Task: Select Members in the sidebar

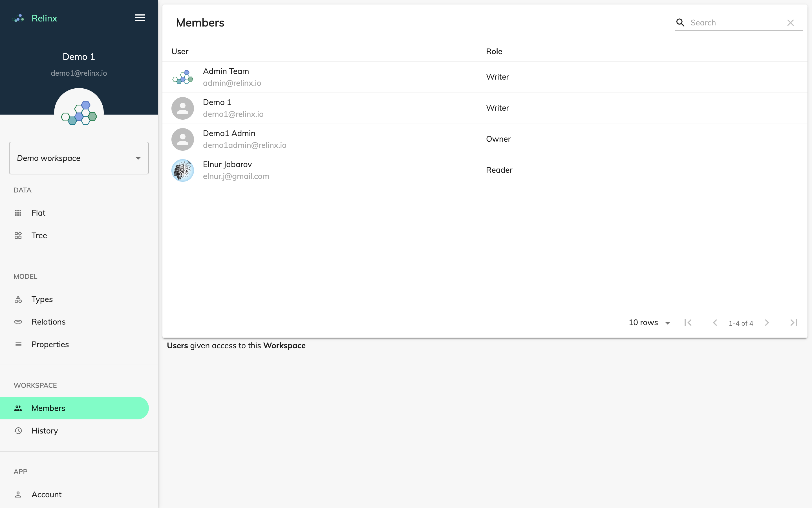Action: click(x=74, y=408)
